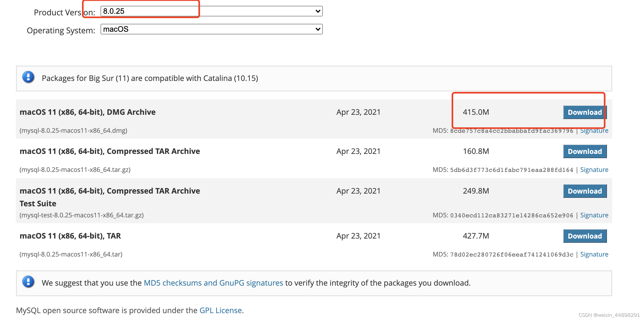
Task: Open the Product Version dropdown
Action: (x=211, y=11)
